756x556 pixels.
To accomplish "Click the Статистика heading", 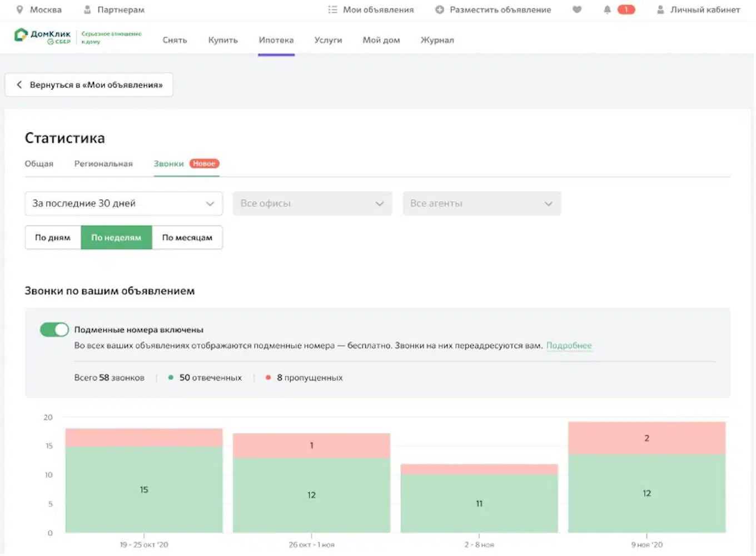I will click(64, 138).
